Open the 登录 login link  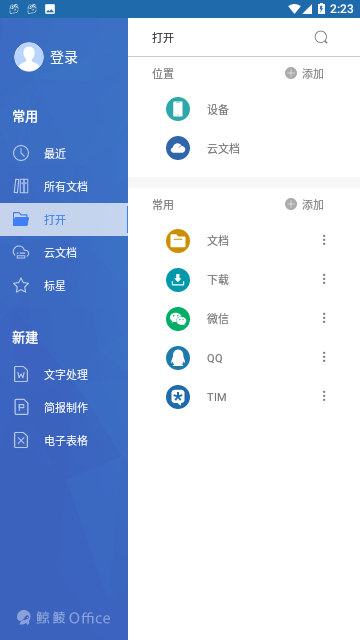click(64, 58)
